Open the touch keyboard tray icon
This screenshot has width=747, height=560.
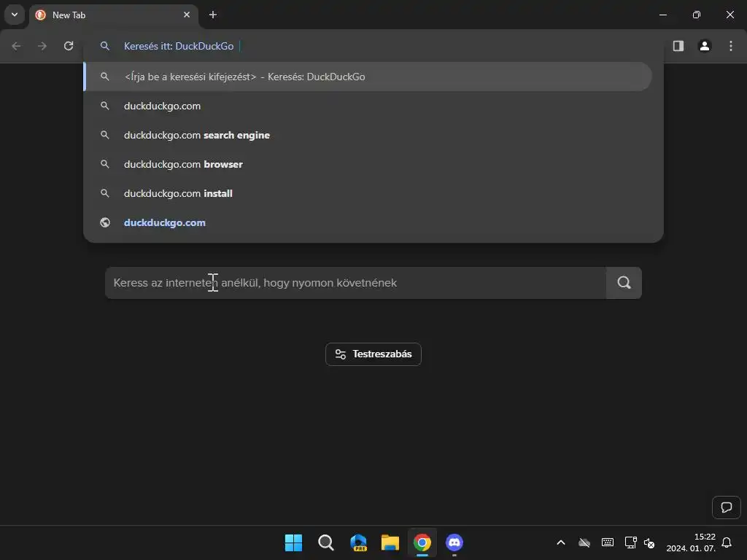pos(608,542)
